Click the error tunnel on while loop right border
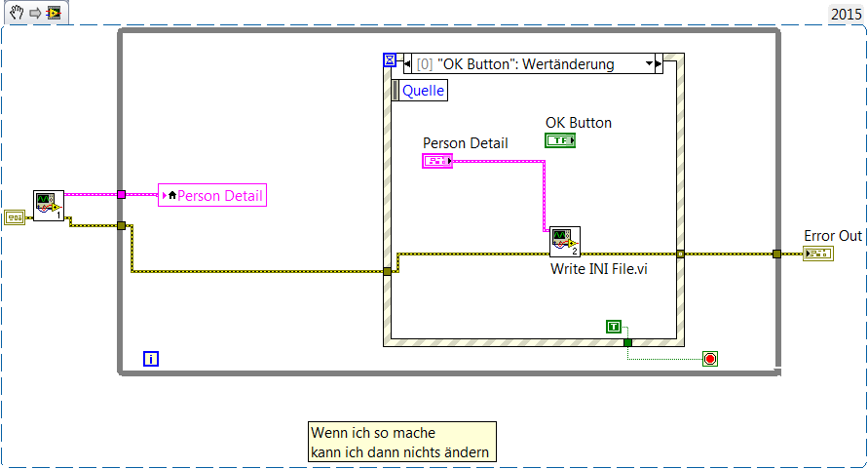 coord(776,254)
